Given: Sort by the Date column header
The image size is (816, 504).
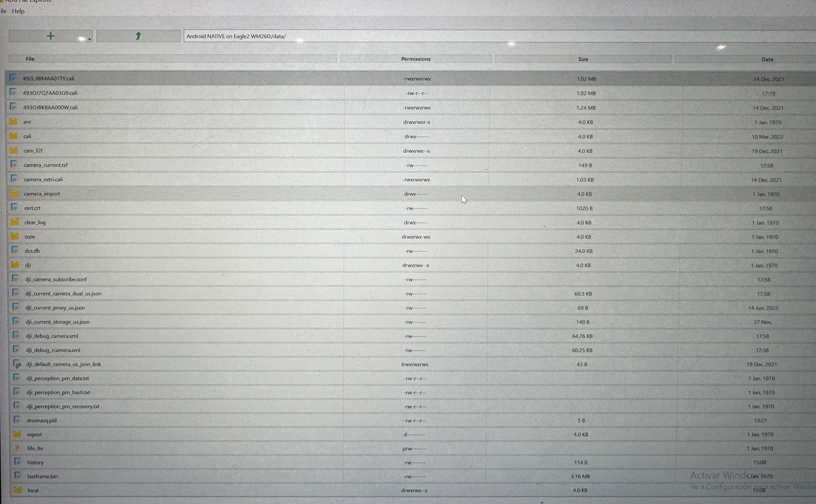Looking at the screenshot, I should coord(767,59).
